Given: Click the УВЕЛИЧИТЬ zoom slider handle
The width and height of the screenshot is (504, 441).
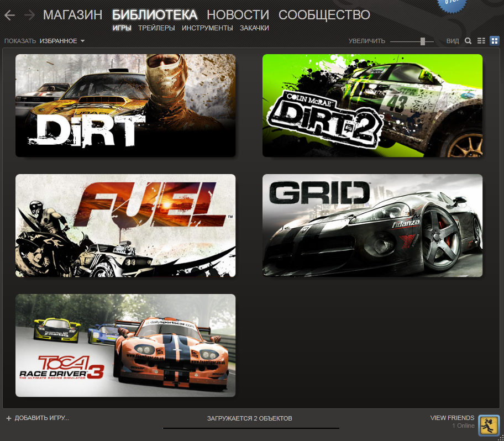Looking at the screenshot, I should pos(423,41).
